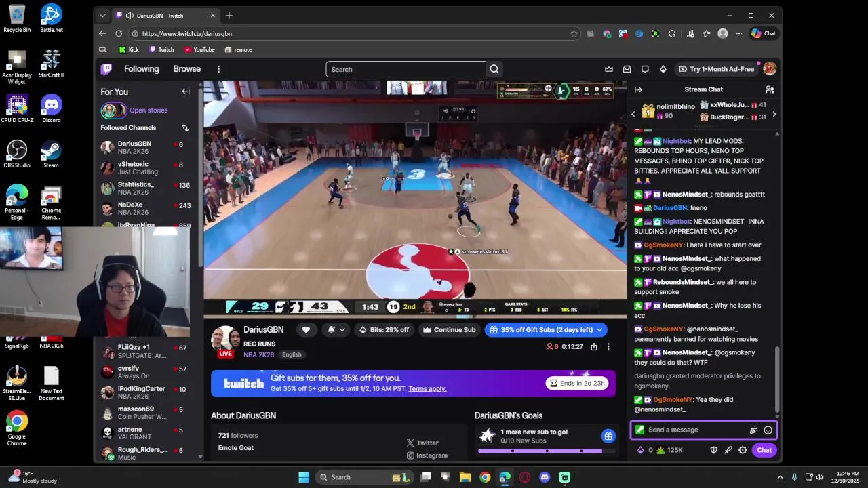Image resolution: width=868 pixels, height=488 pixels.
Task: Open the YouTube bookmark
Action: [x=199, y=49]
